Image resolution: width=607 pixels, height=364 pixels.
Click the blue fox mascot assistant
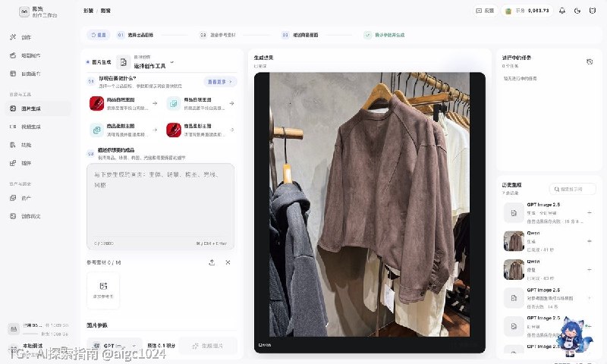click(x=574, y=336)
